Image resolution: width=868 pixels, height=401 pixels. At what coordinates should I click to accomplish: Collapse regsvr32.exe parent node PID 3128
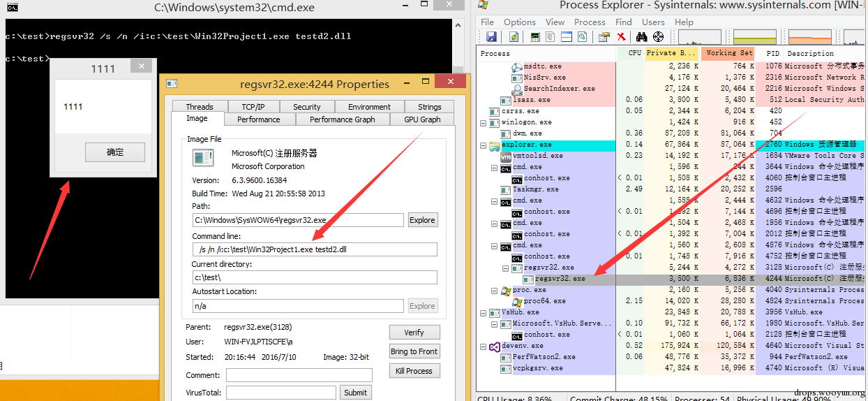pyautogui.click(x=506, y=268)
